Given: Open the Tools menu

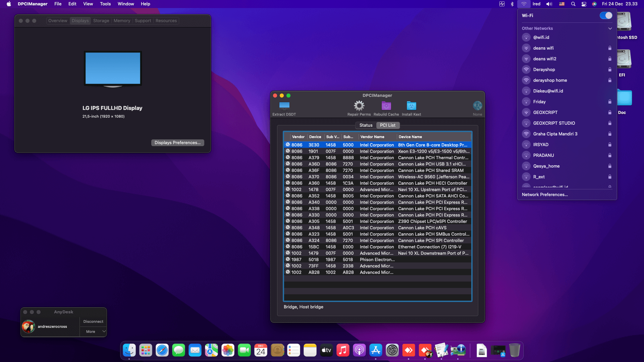Looking at the screenshot, I should point(105,4).
